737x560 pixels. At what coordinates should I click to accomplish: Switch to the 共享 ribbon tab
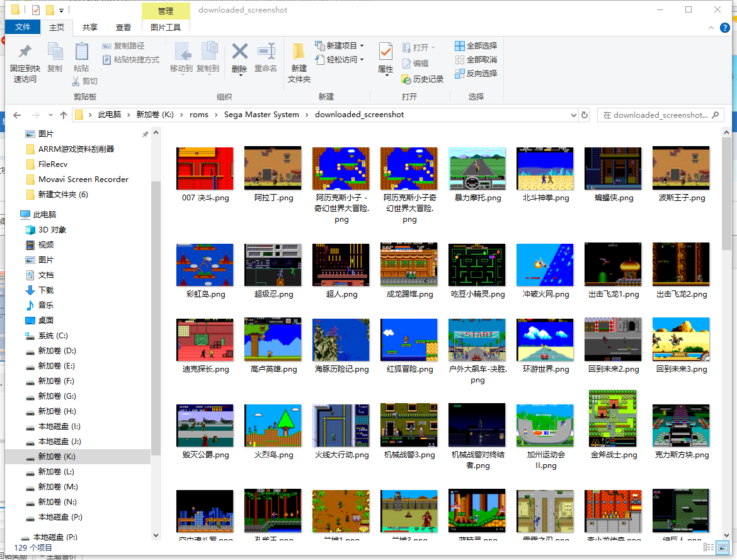(90, 27)
